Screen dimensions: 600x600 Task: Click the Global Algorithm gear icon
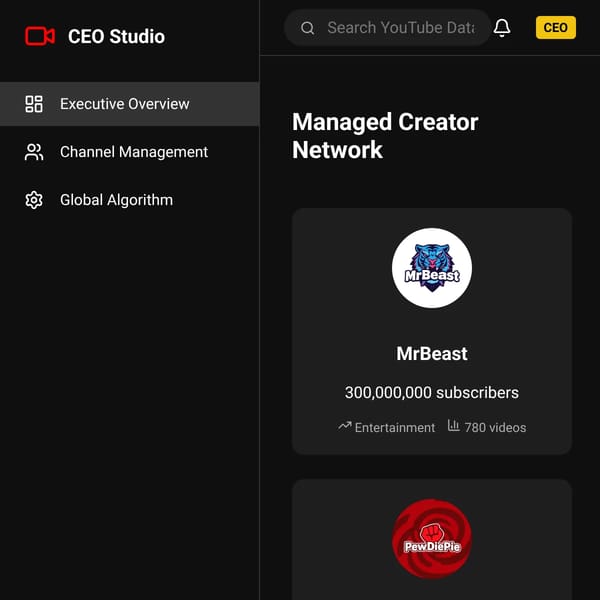point(34,200)
